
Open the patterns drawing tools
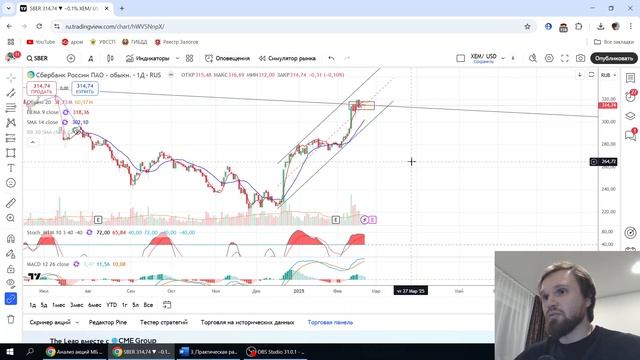click(x=11, y=123)
